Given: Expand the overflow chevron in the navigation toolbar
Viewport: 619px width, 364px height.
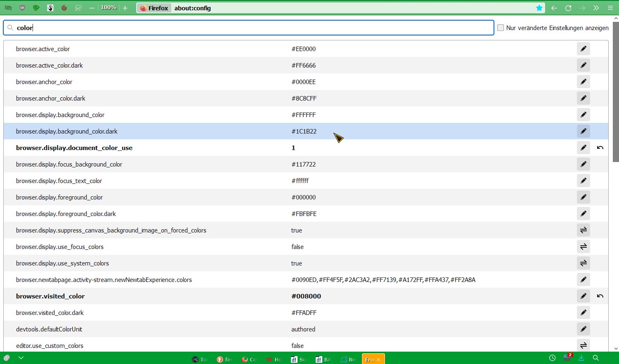Looking at the screenshot, I should [596, 8].
